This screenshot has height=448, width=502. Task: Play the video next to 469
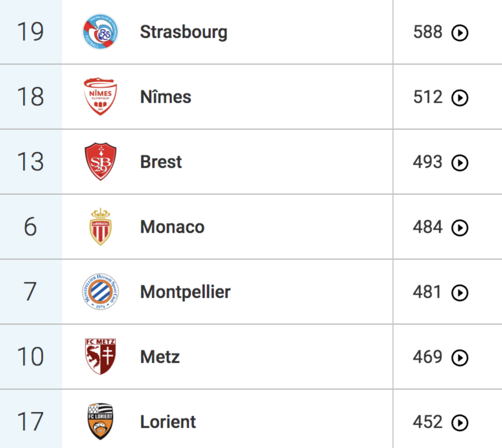pyautogui.click(x=460, y=358)
